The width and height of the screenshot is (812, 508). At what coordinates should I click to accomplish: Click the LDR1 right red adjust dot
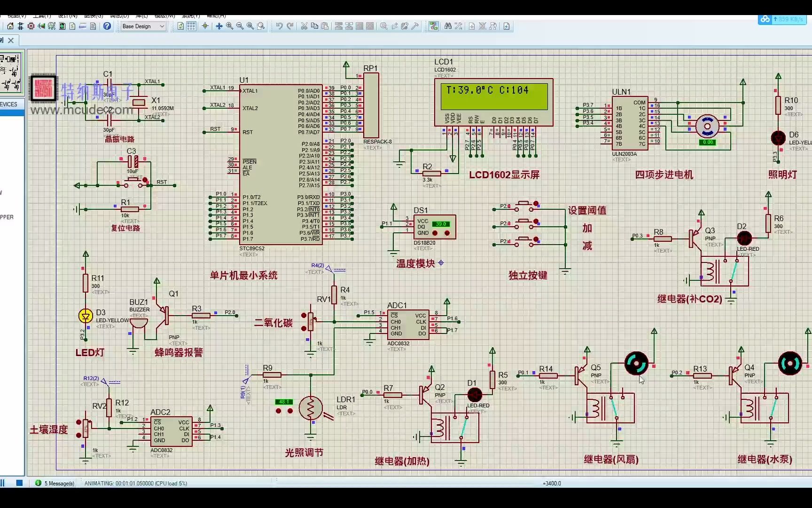point(290,411)
